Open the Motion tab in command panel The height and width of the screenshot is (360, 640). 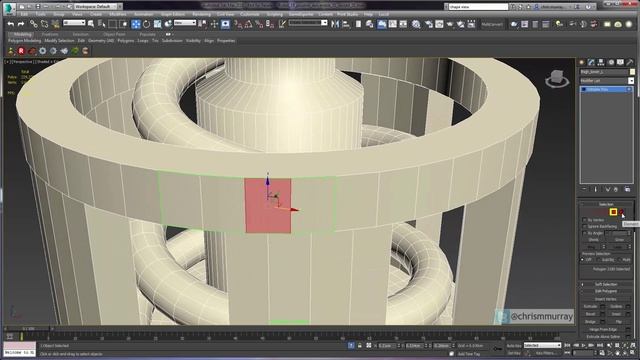click(611, 62)
